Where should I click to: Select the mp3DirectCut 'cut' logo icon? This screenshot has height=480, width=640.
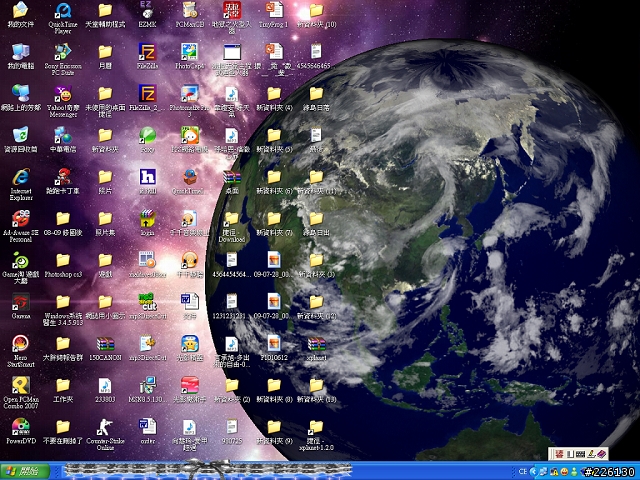click(147, 305)
